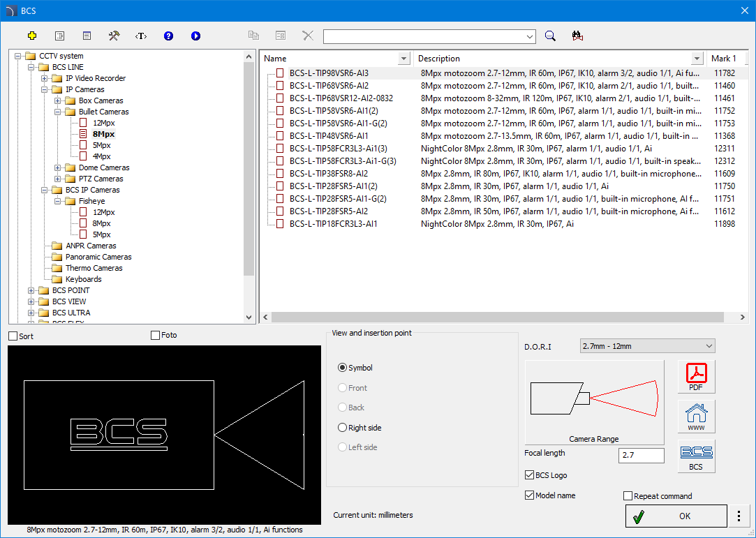Enable the Repeat command checkbox
The width and height of the screenshot is (756, 538).
coord(628,496)
